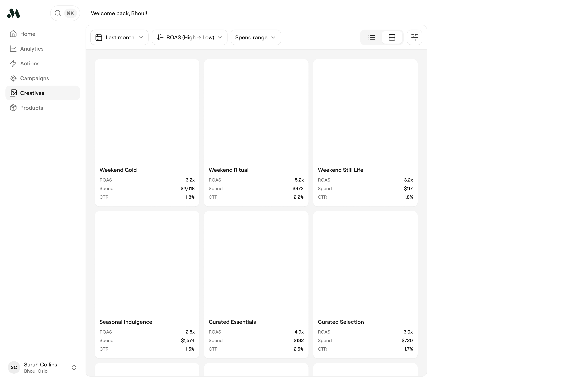Switch to grid view

pyautogui.click(x=392, y=37)
